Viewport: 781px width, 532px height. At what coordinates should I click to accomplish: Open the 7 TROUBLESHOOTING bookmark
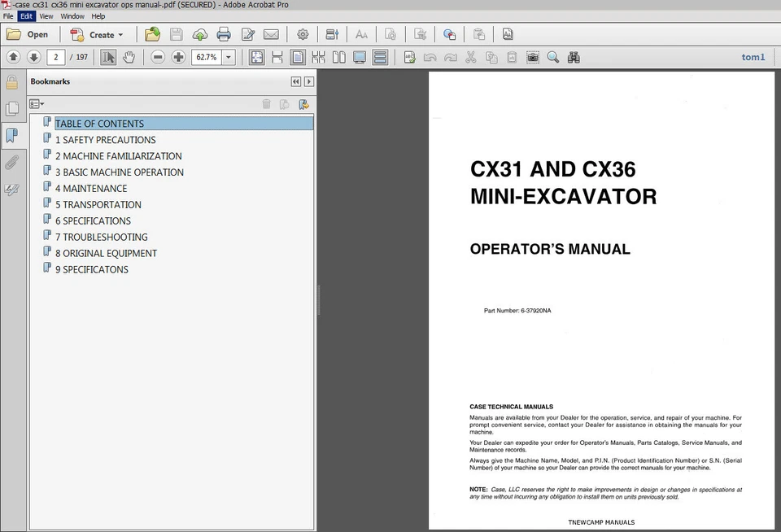pos(101,237)
